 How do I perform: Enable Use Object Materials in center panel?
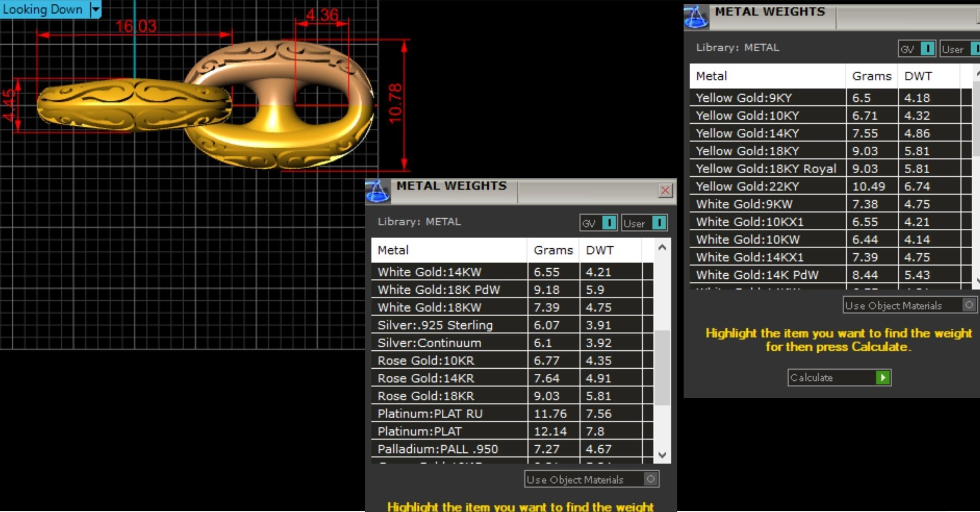(651, 479)
